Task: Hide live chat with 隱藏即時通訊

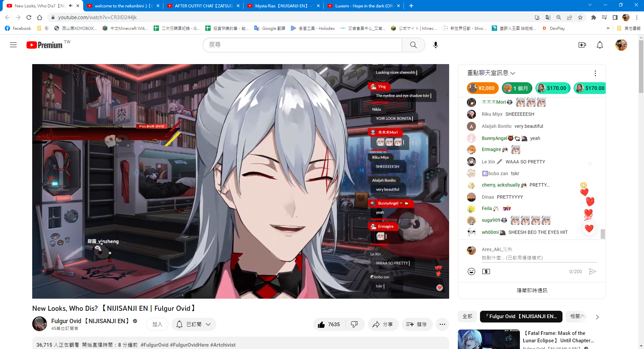Action: (x=532, y=290)
